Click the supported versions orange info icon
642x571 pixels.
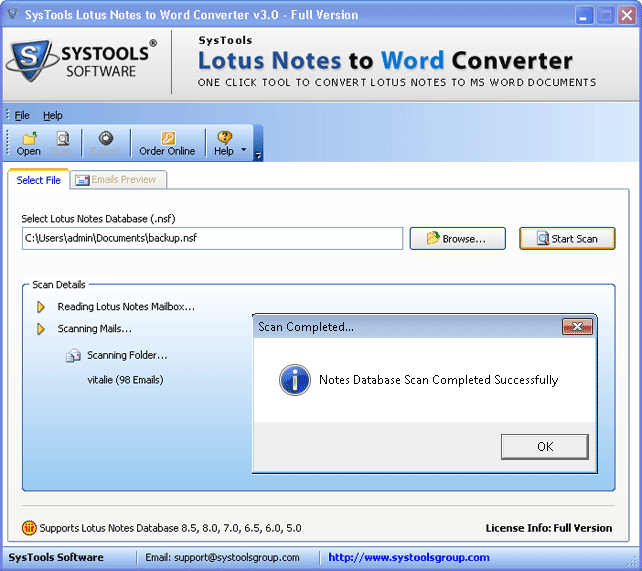coord(29,528)
